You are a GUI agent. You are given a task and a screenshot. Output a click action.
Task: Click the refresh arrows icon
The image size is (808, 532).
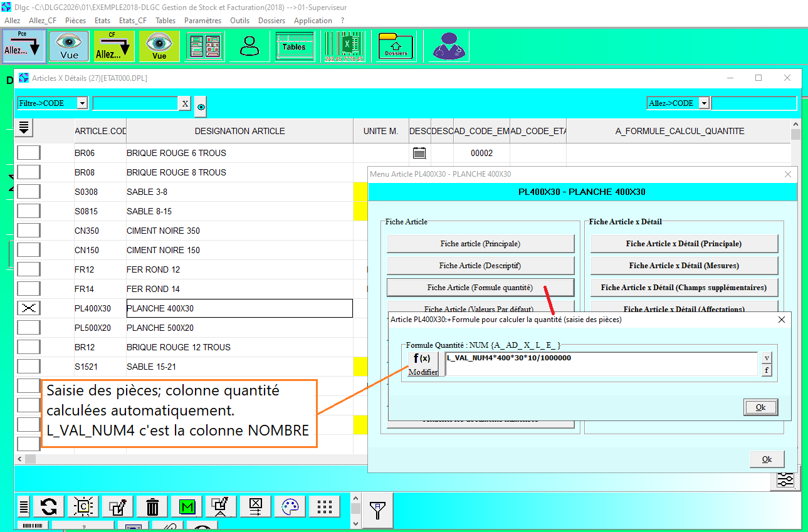pyautogui.click(x=49, y=506)
